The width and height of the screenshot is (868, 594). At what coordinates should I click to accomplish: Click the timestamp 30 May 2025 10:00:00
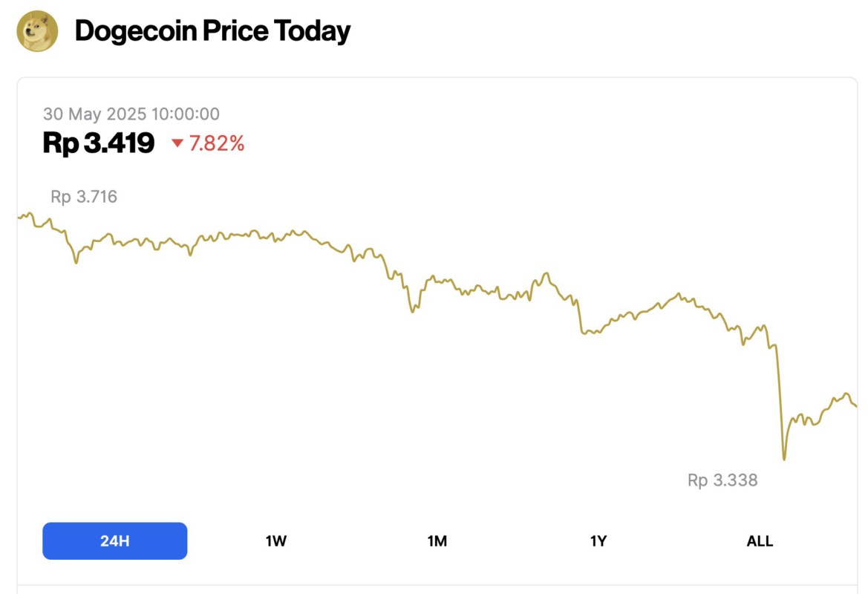point(131,114)
